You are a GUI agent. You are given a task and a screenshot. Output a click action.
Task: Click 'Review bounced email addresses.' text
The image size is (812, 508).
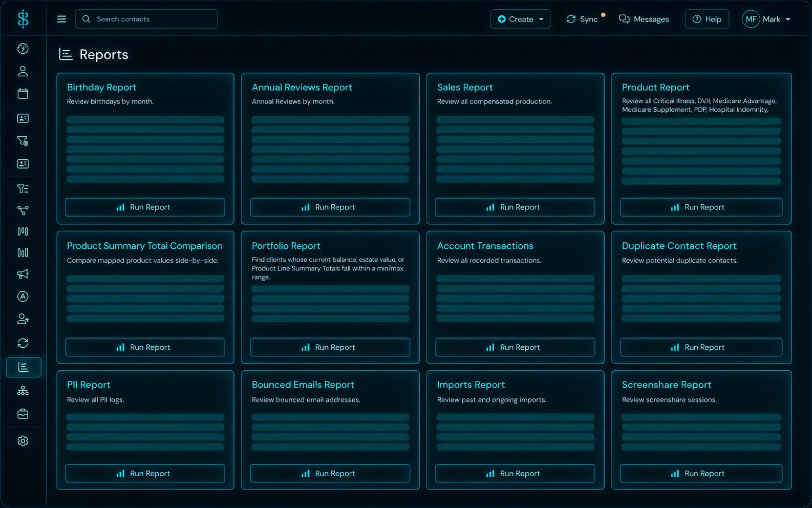coord(306,399)
